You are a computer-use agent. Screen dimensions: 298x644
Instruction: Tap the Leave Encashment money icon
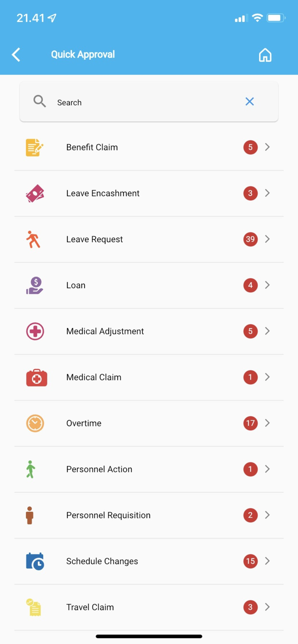coord(35,194)
